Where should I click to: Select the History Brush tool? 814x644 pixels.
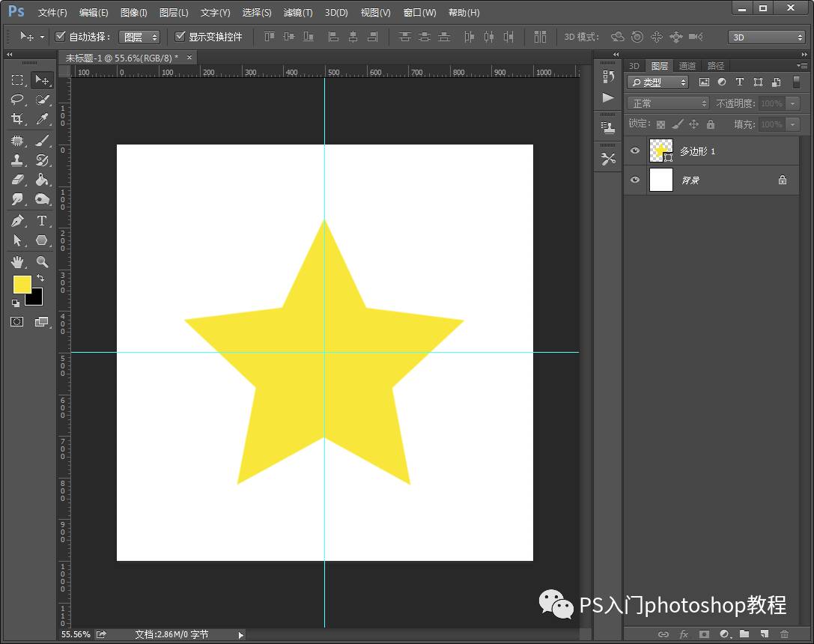click(42, 160)
